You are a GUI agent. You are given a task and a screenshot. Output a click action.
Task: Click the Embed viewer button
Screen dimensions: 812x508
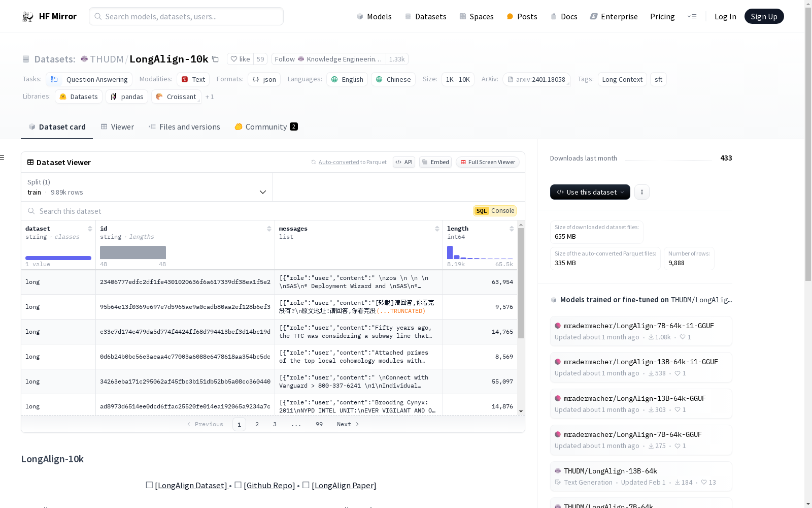click(x=435, y=162)
